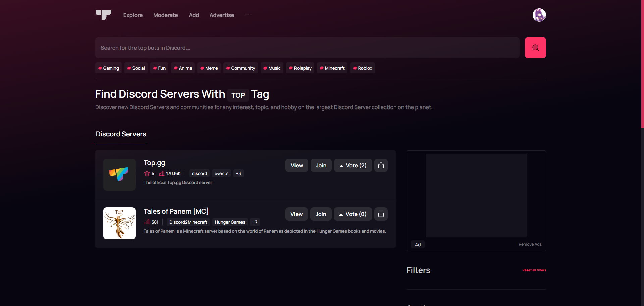Click Remove Ads link
Image resolution: width=644 pixels, height=306 pixels.
click(x=530, y=244)
